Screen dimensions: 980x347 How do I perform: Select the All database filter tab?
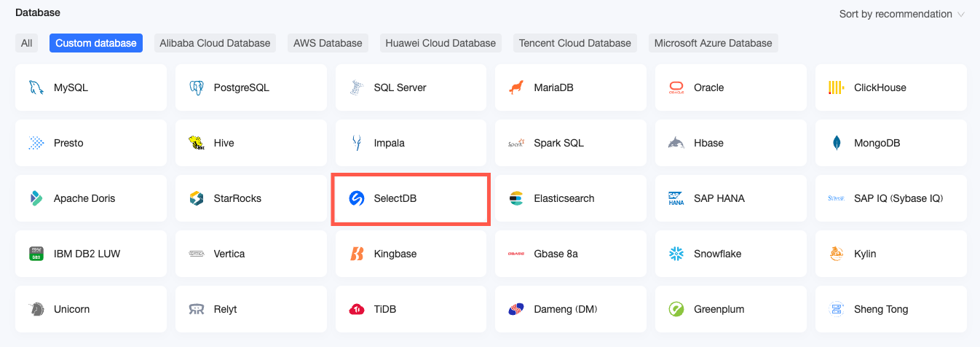[26, 43]
